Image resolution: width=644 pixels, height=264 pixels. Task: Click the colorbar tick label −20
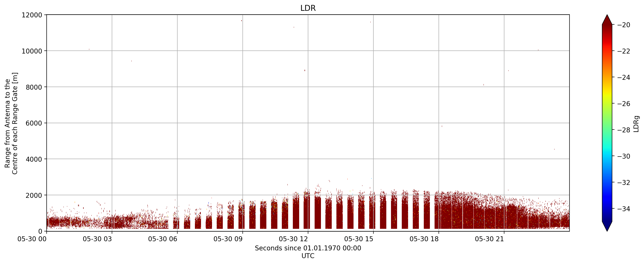[624, 25]
